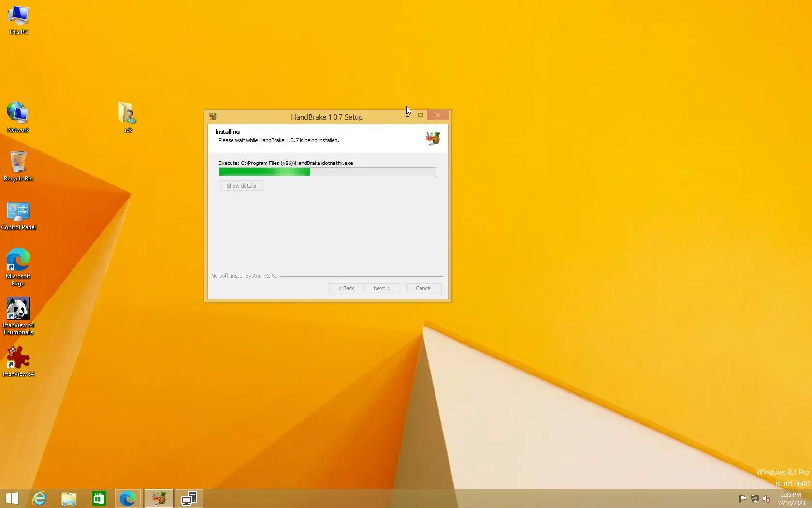Click the HandBrake pineapple logo in header
The image size is (812, 508).
pos(433,138)
